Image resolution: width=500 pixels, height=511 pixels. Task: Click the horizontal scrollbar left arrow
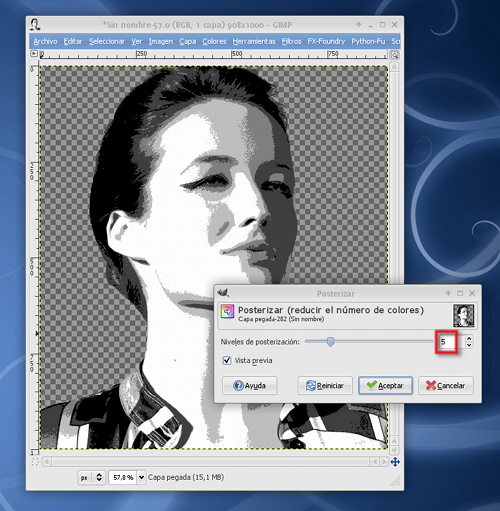pos(47,462)
